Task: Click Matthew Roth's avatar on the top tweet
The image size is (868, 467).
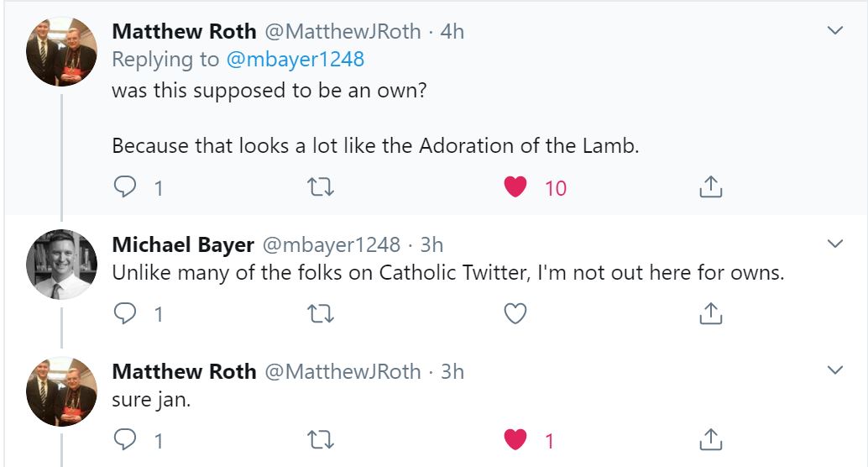Action: coord(61,51)
